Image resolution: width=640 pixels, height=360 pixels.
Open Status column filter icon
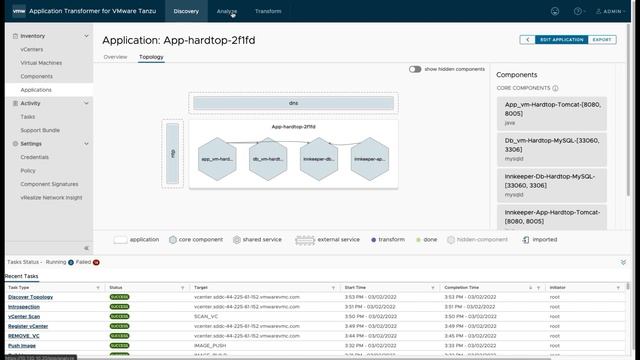182,288
